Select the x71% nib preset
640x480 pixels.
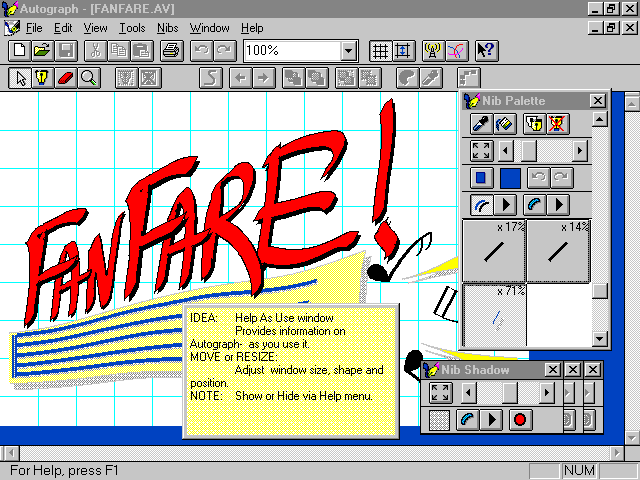(494, 314)
